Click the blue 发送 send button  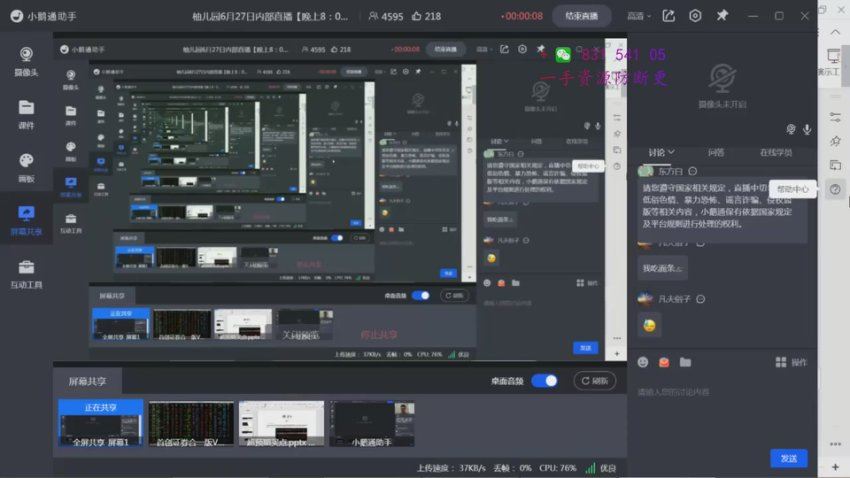788,458
